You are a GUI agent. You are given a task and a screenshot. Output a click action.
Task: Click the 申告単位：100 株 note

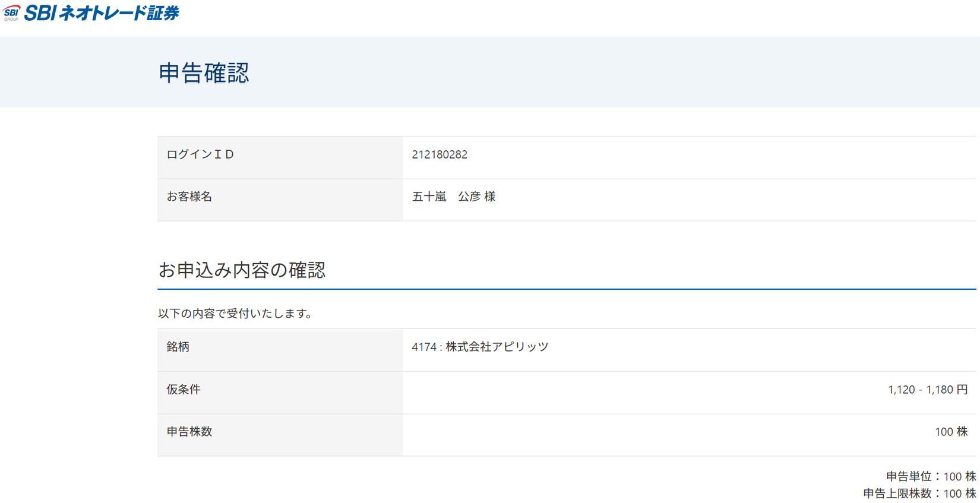click(x=931, y=476)
